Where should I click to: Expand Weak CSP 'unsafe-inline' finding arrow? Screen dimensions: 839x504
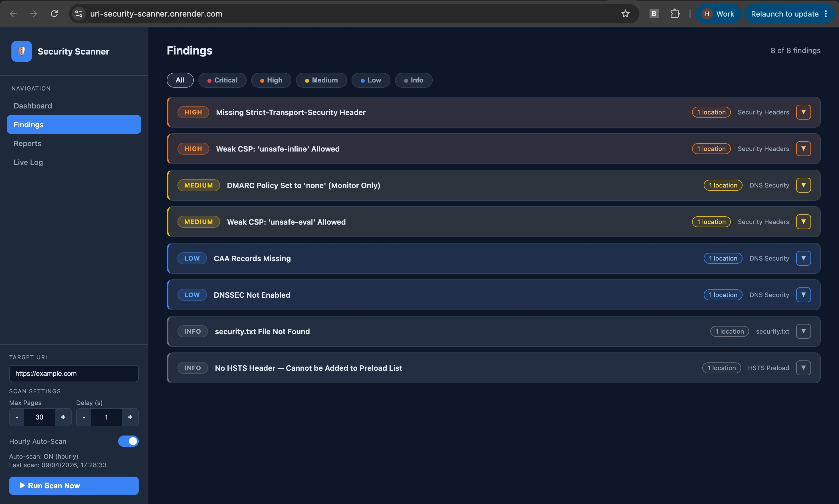tap(803, 149)
